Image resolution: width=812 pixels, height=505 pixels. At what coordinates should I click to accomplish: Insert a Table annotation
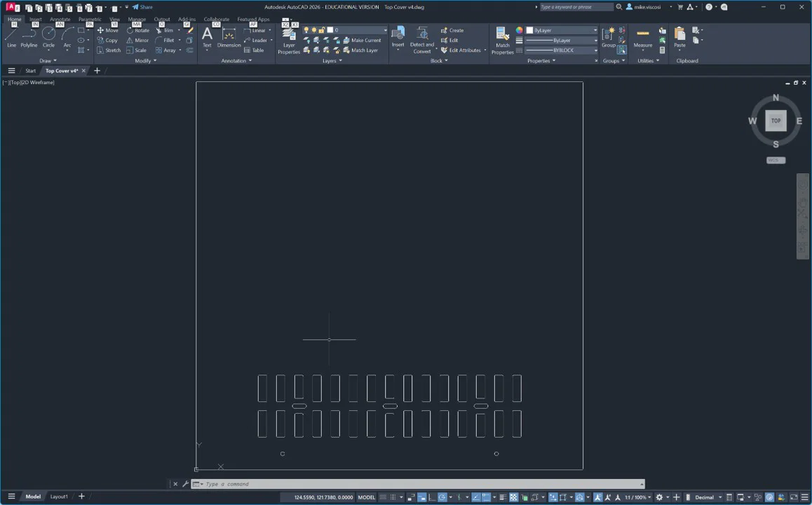click(x=254, y=50)
